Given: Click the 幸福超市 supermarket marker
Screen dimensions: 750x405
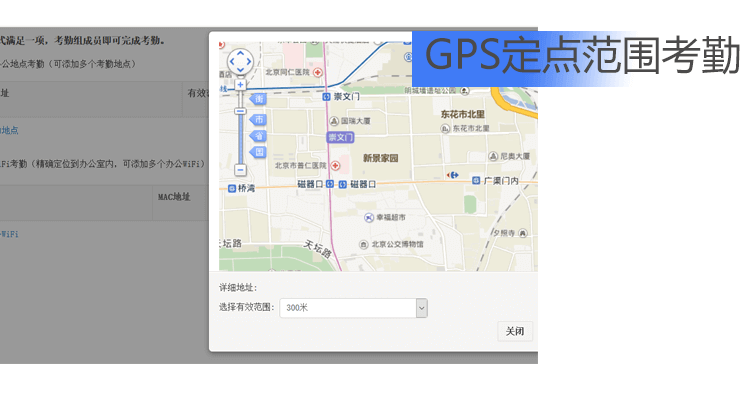Looking at the screenshot, I should pyautogui.click(x=368, y=217).
